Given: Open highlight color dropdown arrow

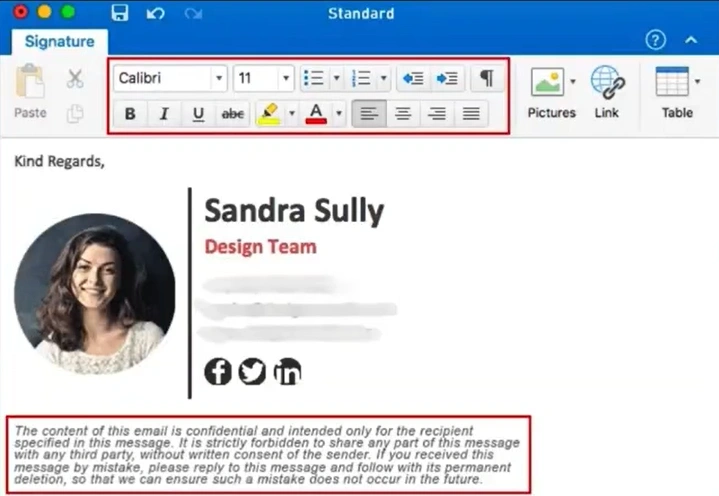Looking at the screenshot, I should click(x=292, y=113).
